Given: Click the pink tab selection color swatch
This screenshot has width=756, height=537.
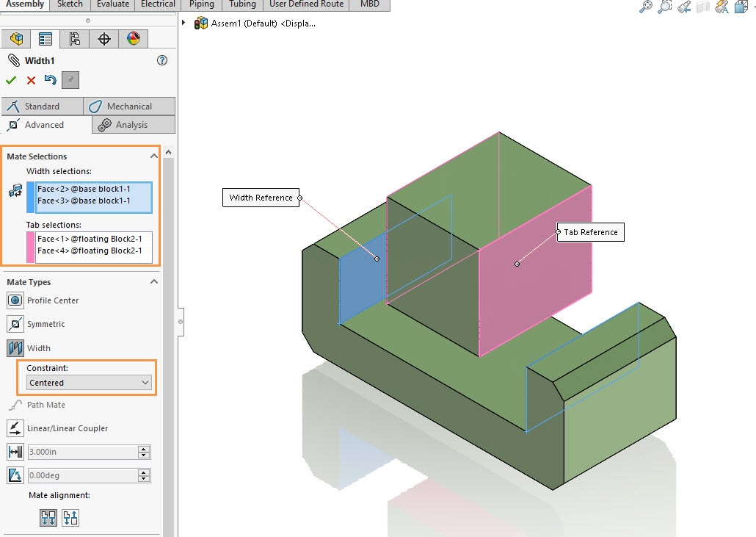Looking at the screenshot, I should [x=30, y=248].
